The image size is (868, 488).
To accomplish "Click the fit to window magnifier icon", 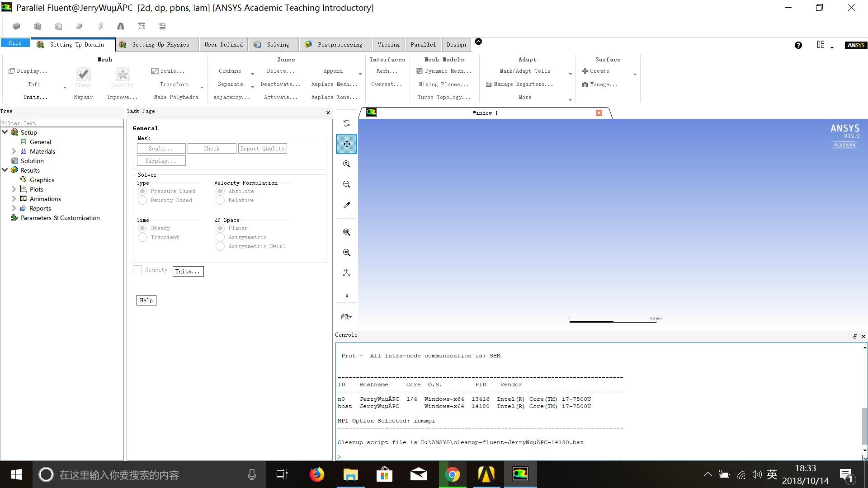I will coord(347,232).
